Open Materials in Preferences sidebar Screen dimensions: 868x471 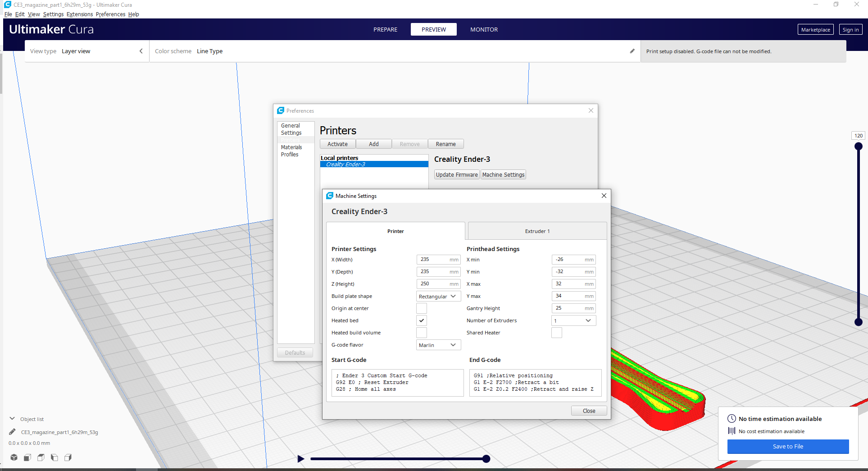tap(295, 147)
